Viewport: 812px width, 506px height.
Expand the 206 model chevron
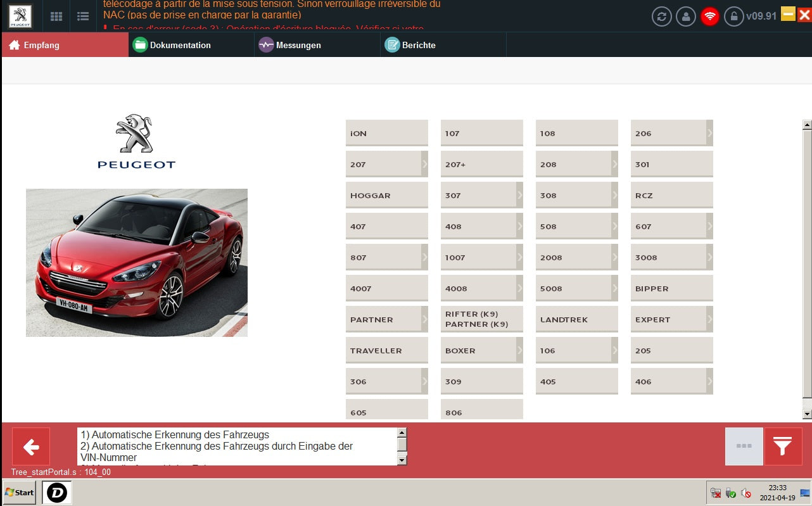click(709, 133)
